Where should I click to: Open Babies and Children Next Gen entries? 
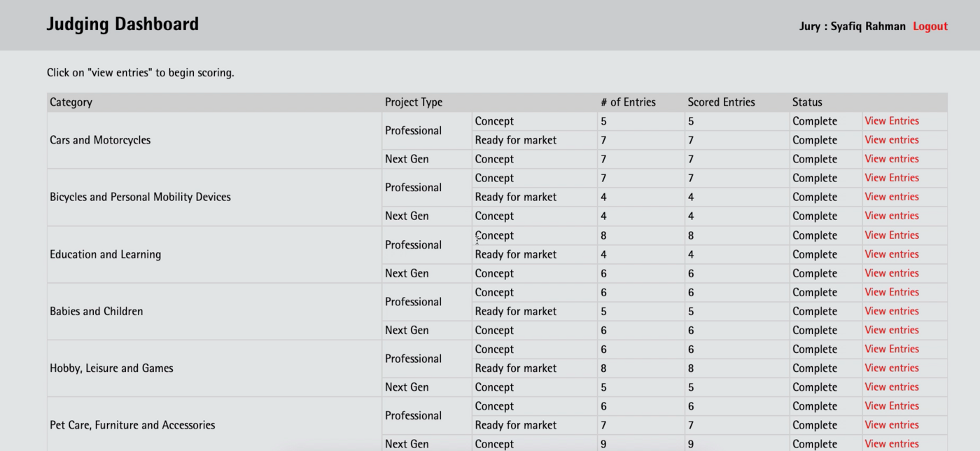[x=891, y=330]
